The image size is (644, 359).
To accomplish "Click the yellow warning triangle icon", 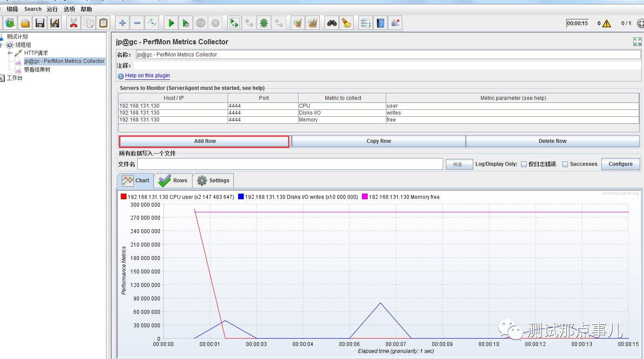I will pyautogui.click(x=607, y=23).
